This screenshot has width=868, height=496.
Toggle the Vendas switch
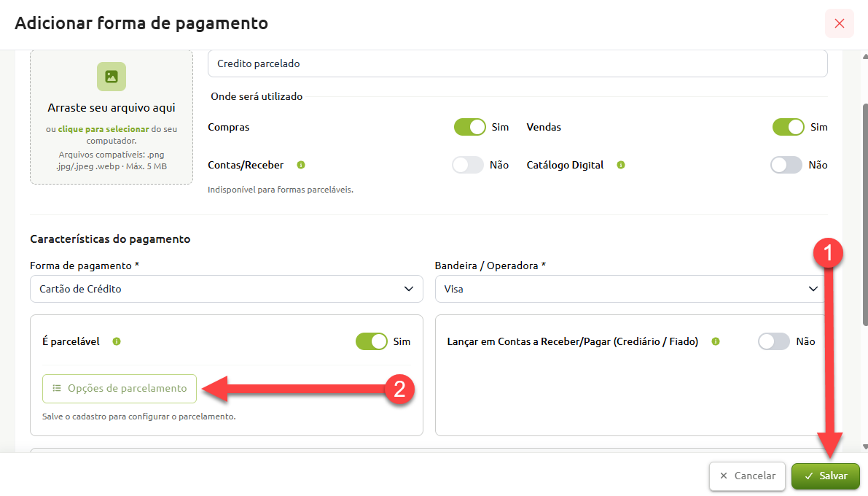[x=789, y=127]
